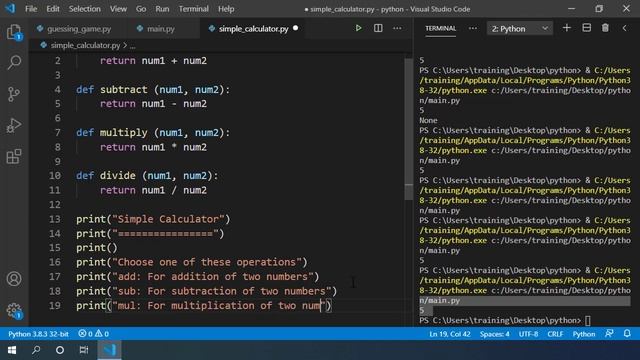Click the terminal panel chevron arrow
Image resolution: width=640 pixels, height=360 pixels.
624,28
